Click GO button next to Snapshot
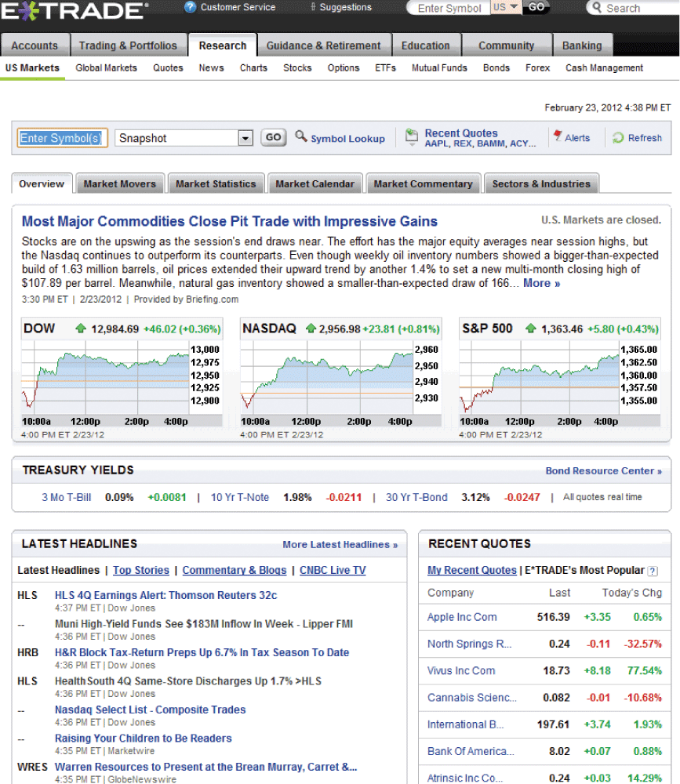 [x=273, y=137]
